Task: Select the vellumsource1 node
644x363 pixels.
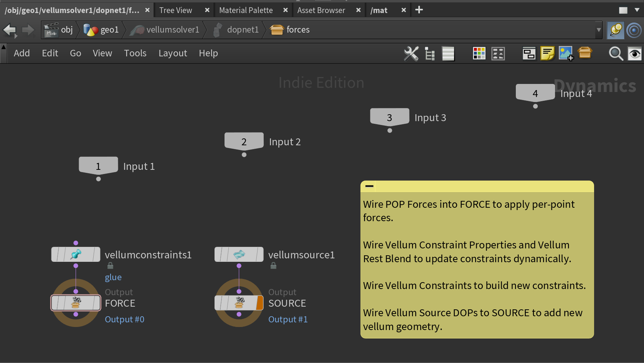Action: (x=239, y=255)
